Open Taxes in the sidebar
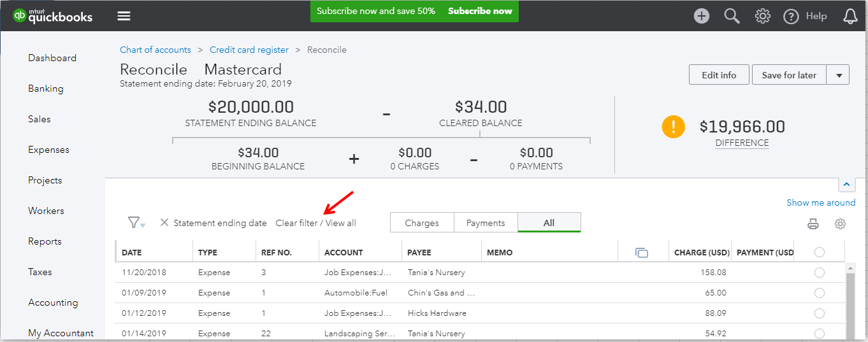 coord(40,272)
